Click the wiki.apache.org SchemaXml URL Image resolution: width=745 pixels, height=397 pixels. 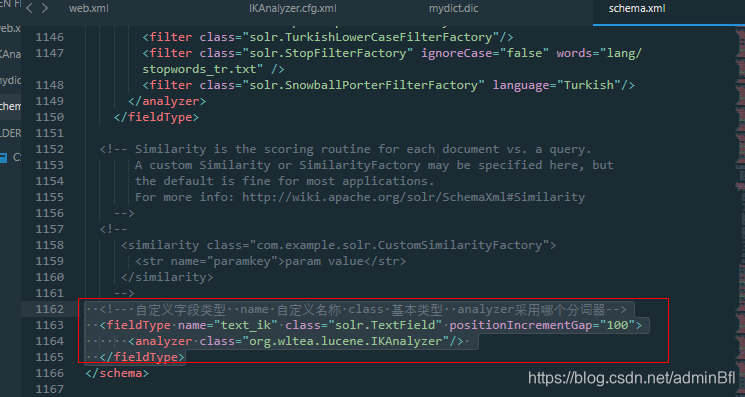click(x=413, y=197)
